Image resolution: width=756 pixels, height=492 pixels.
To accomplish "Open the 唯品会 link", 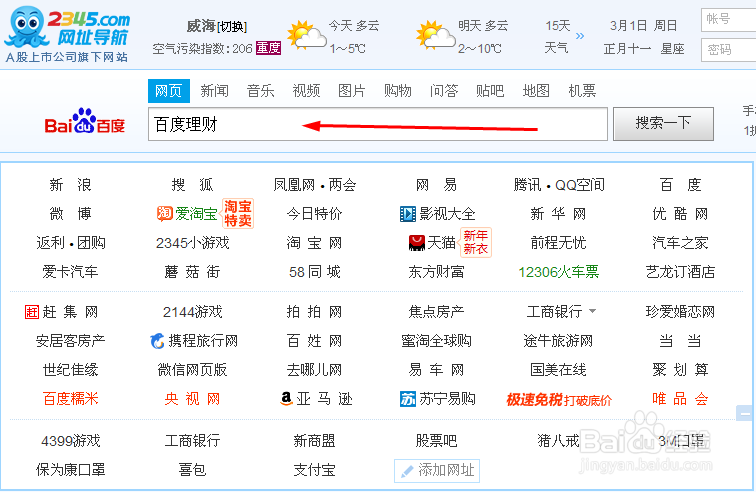I will coord(680,399).
